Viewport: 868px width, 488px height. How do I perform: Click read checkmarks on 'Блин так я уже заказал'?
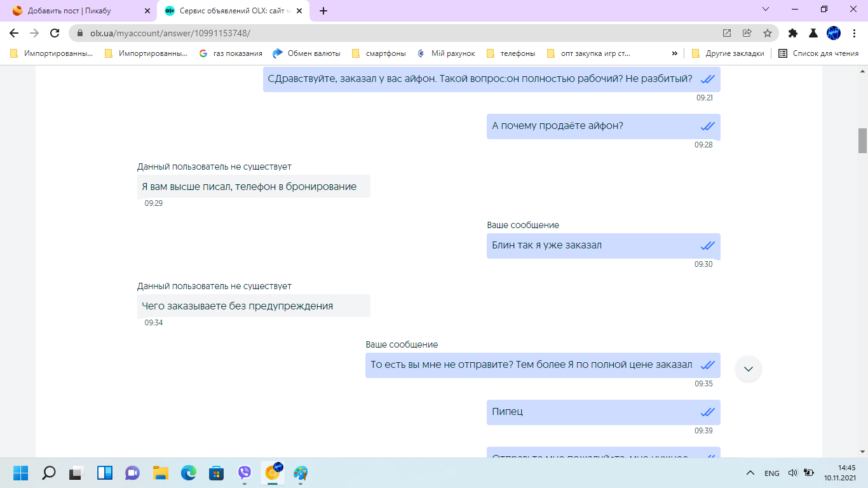coord(708,246)
